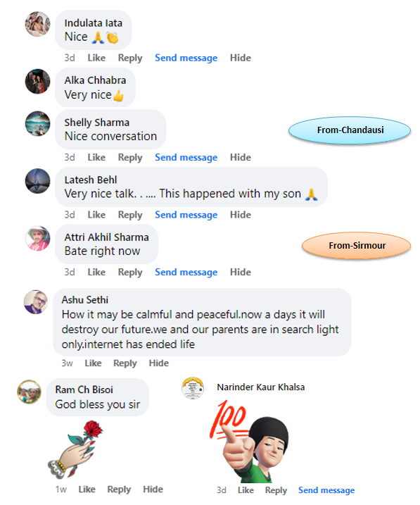
Task: Like Ashu Sethi's comment
Action: tap(93, 363)
